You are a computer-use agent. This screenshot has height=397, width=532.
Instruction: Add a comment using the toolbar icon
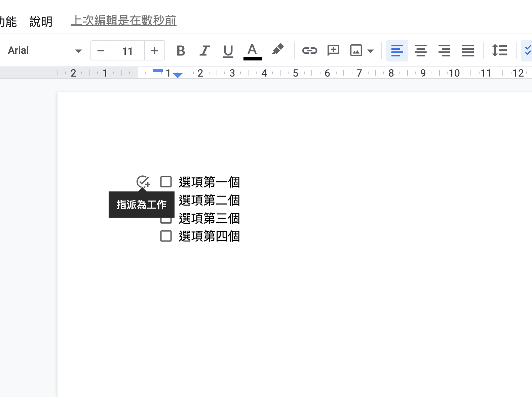pos(333,51)
